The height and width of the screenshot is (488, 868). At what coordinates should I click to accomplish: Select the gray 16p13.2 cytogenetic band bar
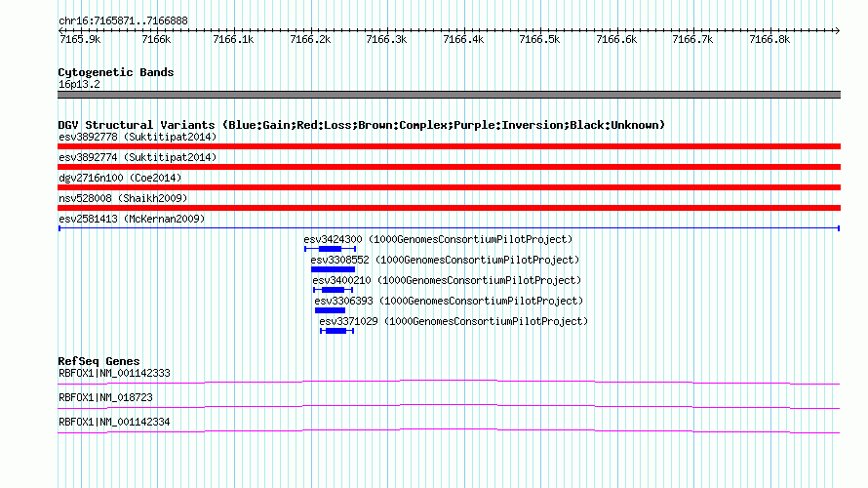[x=449, y=95]
